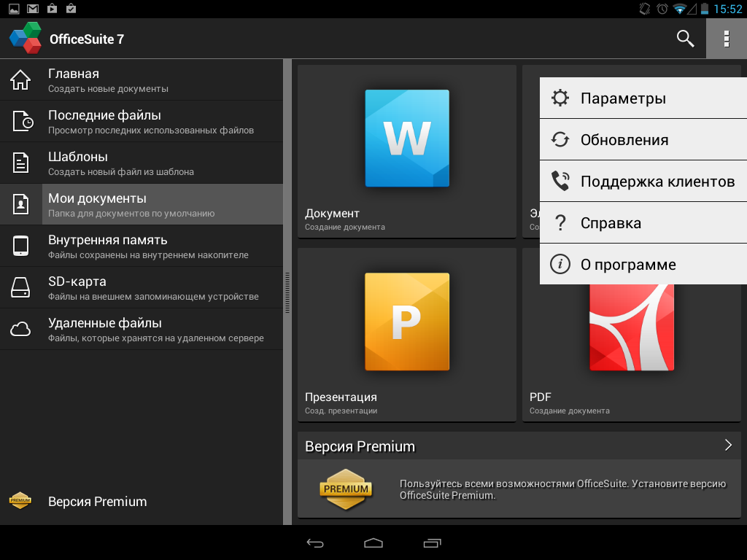
Task: Click the question mark icon for Справка
Action: 561,223
